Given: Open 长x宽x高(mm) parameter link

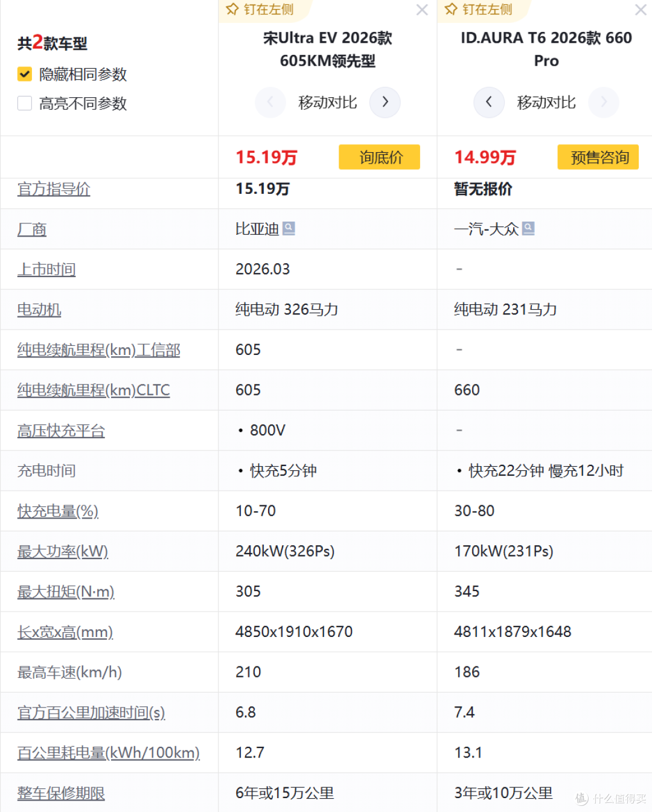Looking at the screenshot, I should point(65,632).
